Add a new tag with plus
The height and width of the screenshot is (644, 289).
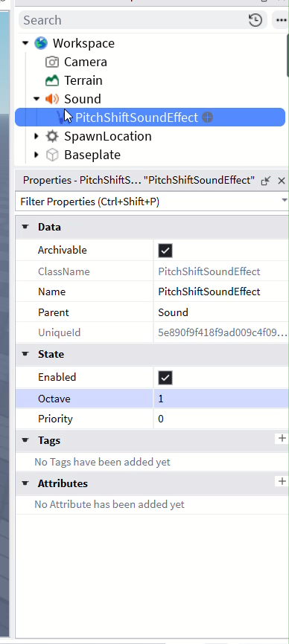(282, 439)
